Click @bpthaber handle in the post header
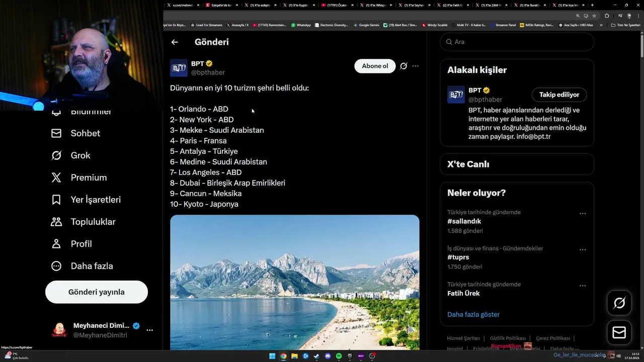Image resolution: width=644 pixels, height=362 pixels. (208, 73)
